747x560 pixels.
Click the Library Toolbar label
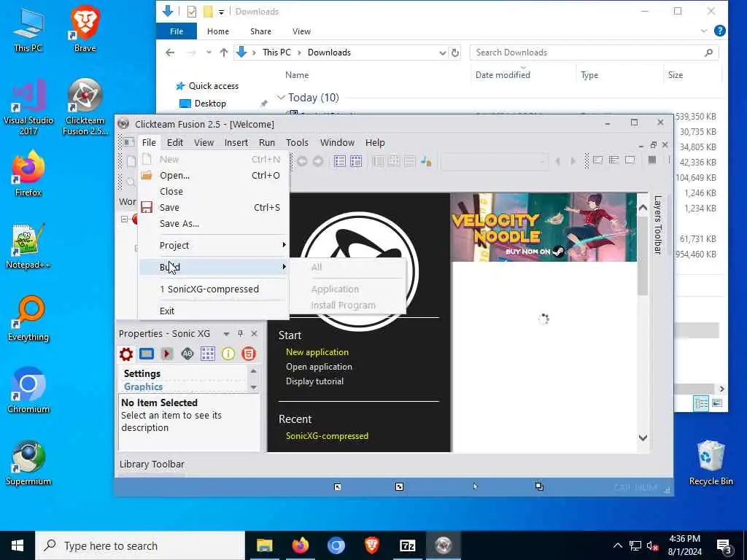[x=152, y=464]
